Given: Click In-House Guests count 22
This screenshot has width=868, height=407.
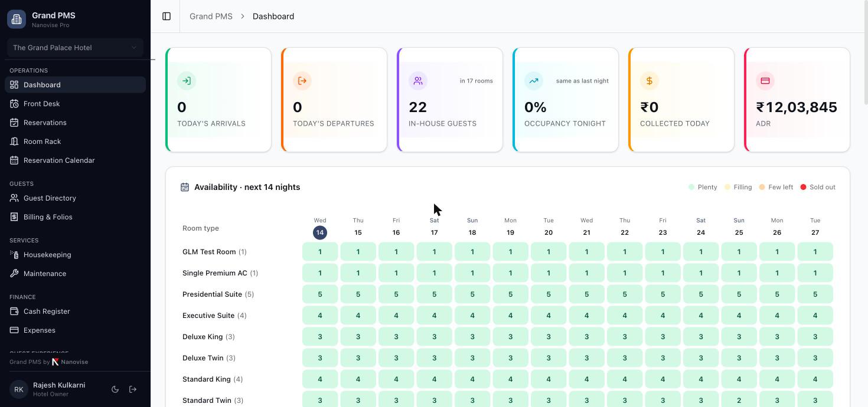Looking at the screenshot, I should coord(417,107).
